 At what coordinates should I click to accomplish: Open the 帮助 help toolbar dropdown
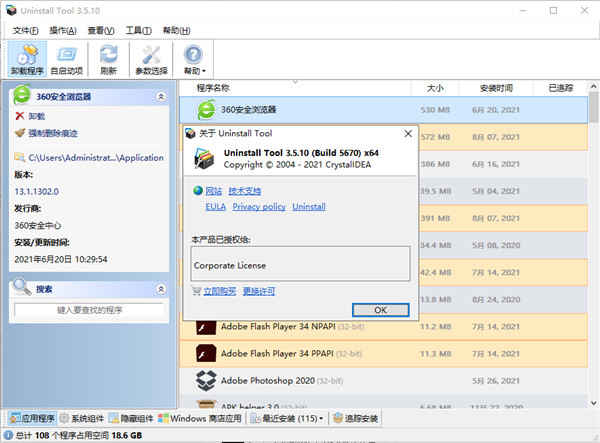(194, 59)
